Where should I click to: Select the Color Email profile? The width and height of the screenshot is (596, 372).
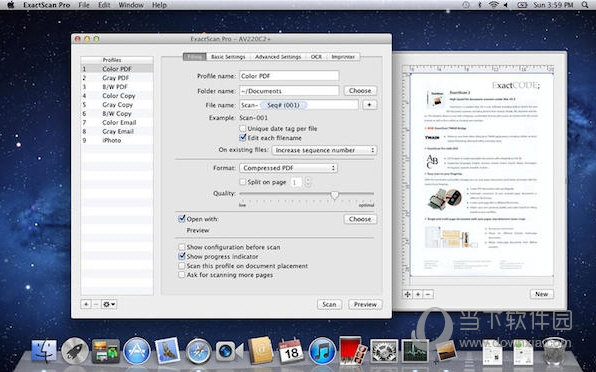[x=117, y=122]
